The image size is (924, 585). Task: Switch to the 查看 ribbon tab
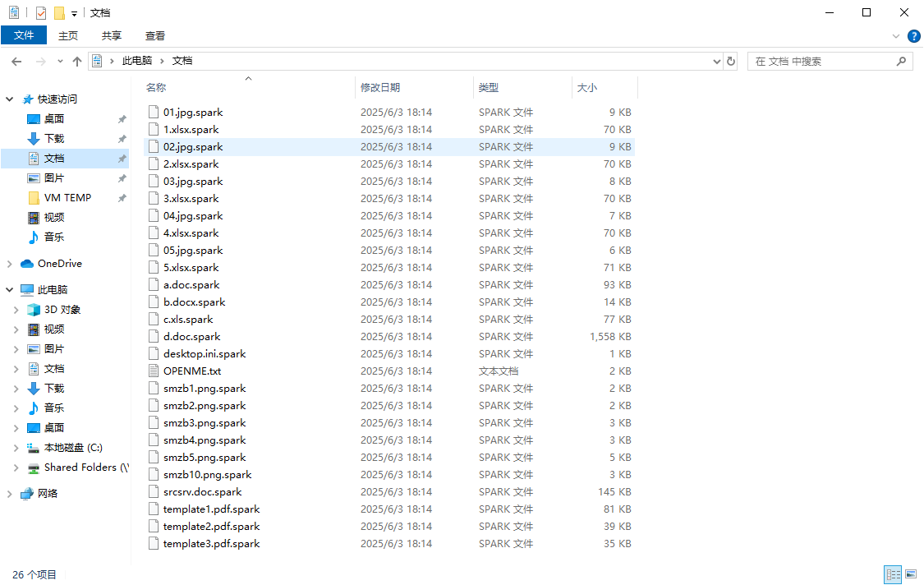click(155, 35)
